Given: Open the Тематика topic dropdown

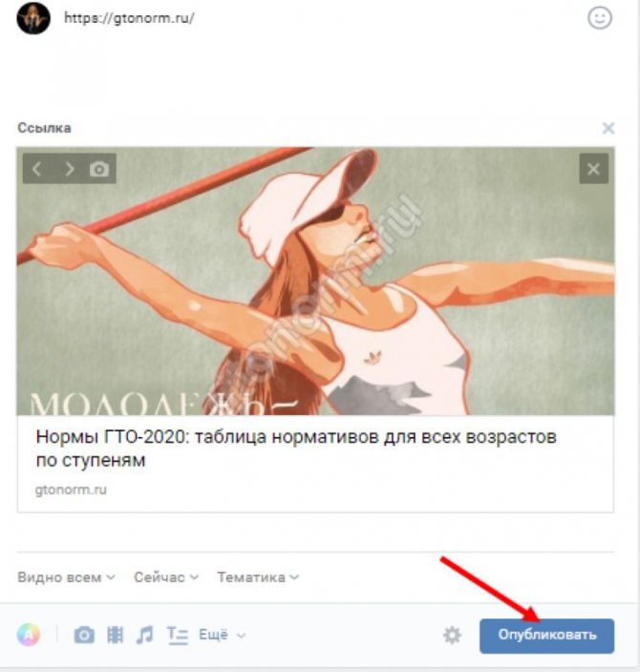Looking at the screenshot, I should pos(258,577).
